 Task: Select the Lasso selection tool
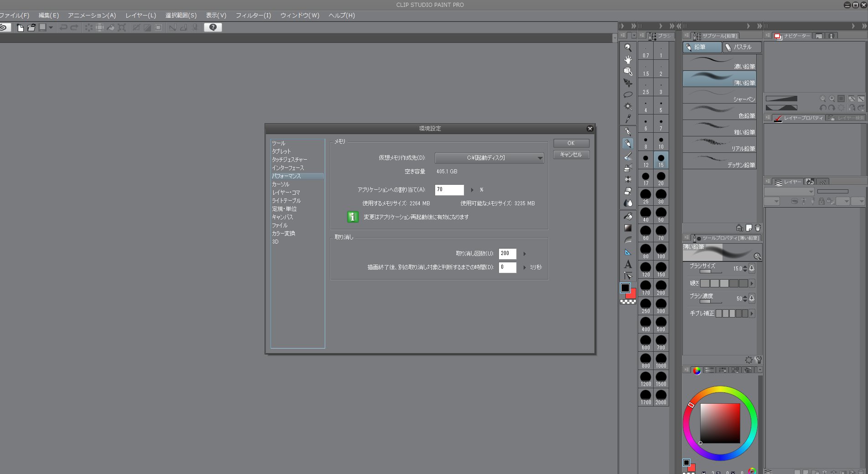(628, 95)
